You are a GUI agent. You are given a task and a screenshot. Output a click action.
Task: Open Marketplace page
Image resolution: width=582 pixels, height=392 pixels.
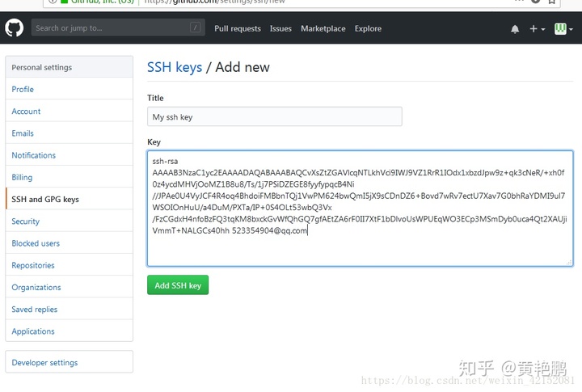323,28
